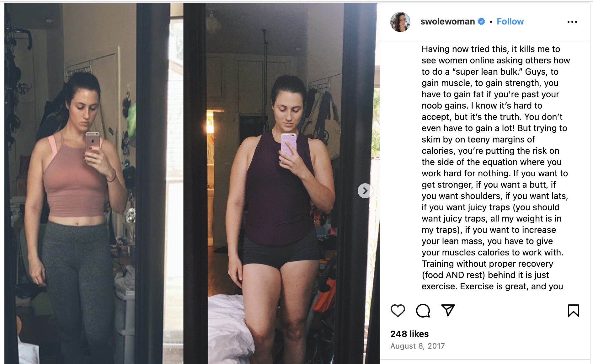This screenshot has width=593, height=364.
Task: View the 248 likes list
Action: (409, 334)
